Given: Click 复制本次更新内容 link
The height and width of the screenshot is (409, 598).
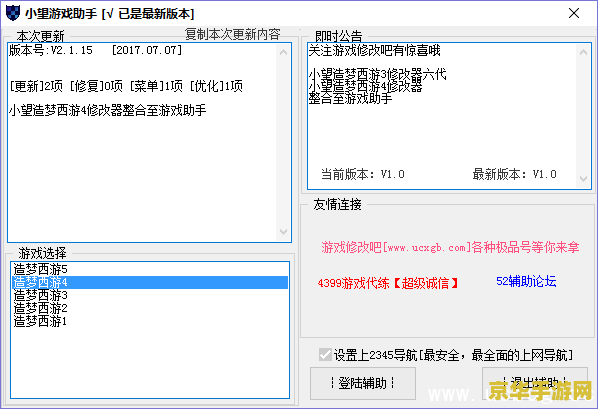Looking at the screenshot, I should tap(233, 34).
